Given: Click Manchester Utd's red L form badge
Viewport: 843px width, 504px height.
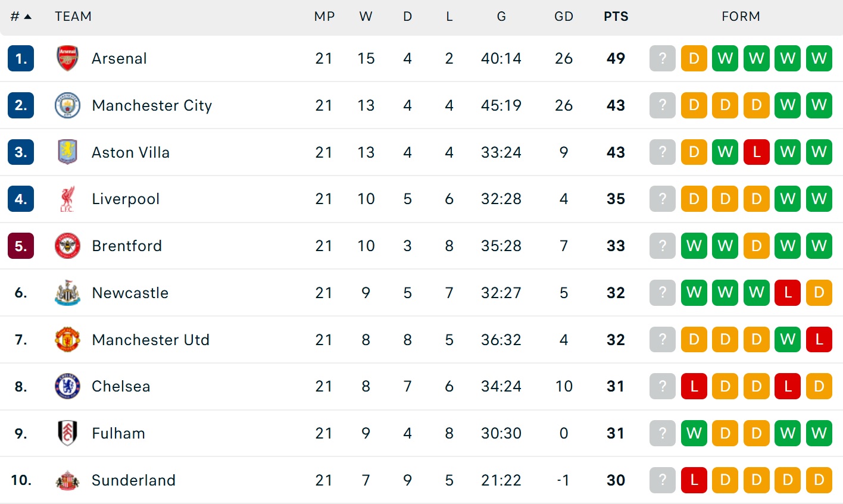Looking at the screenshot, I should (x=819, y=340).
